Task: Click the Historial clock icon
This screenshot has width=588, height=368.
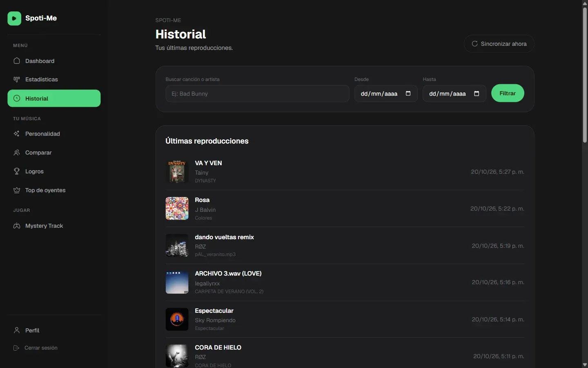Action: pos(17,99)
